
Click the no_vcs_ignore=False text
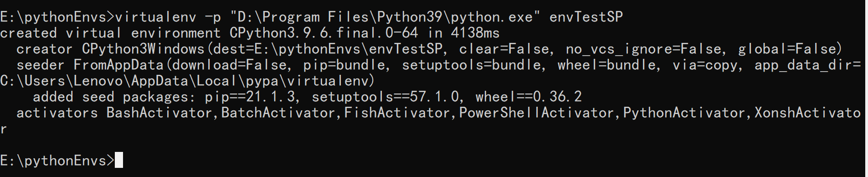[x=643, y=49]
